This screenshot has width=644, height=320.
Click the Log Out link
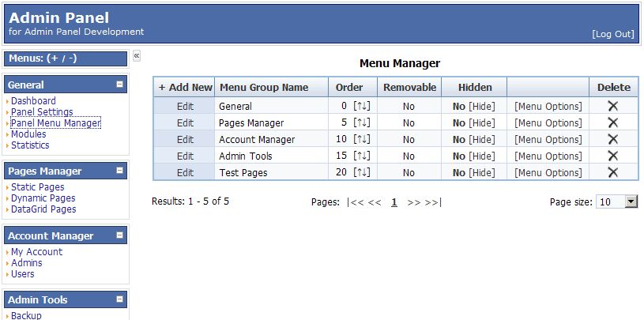(612, 34)
